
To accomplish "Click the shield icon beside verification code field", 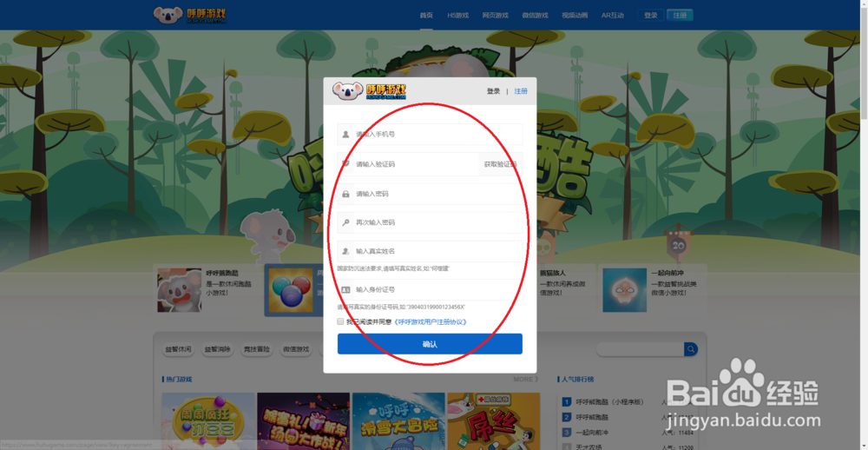I will (x=345, y=164).
